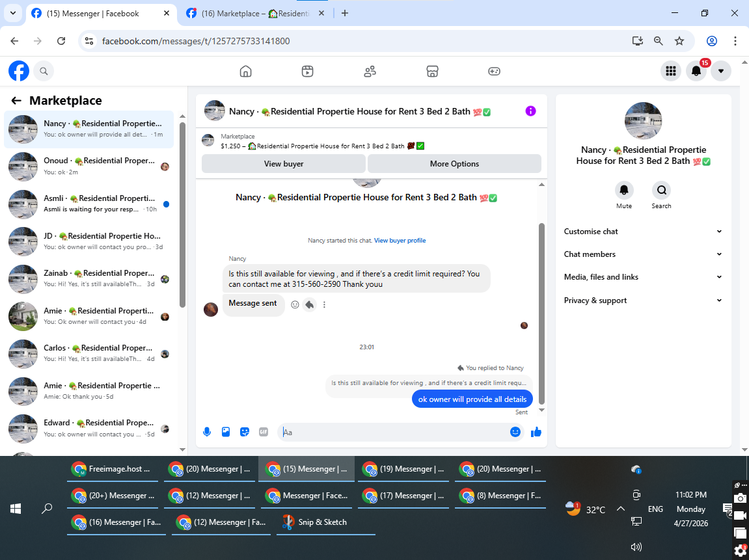Go back from Marketplace chat list
Image resolution: width=749 pixels, height=560 pixels.
tap(16, 100)
